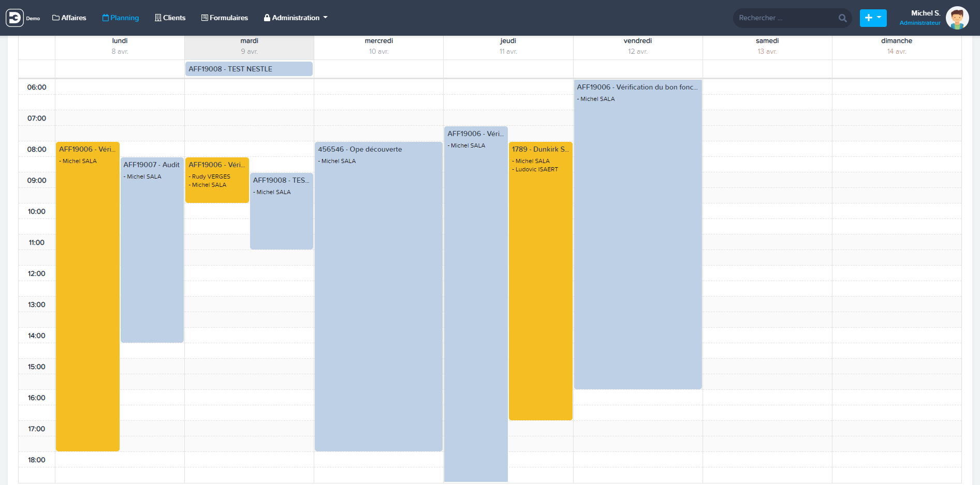Click the Rechercher search field
This screenshot has width=980, height=485.
coord(784,18)
